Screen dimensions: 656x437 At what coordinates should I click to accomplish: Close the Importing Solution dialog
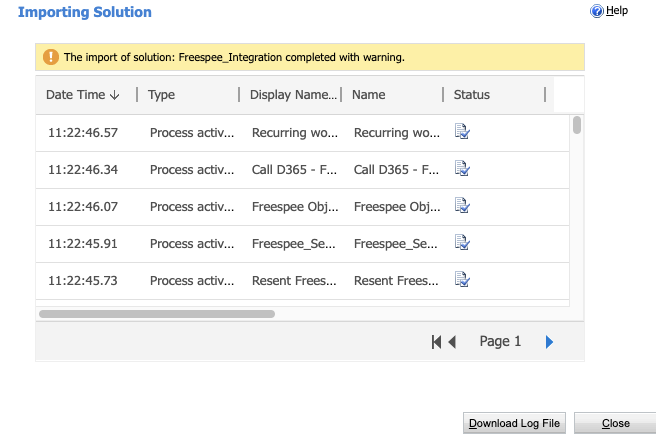point(615,423)
